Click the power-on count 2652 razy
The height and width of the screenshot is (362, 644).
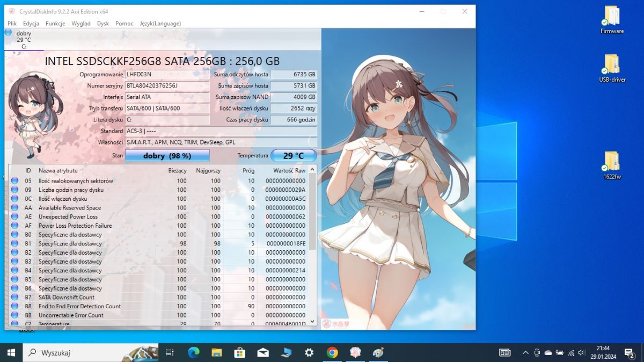[294, 108]
